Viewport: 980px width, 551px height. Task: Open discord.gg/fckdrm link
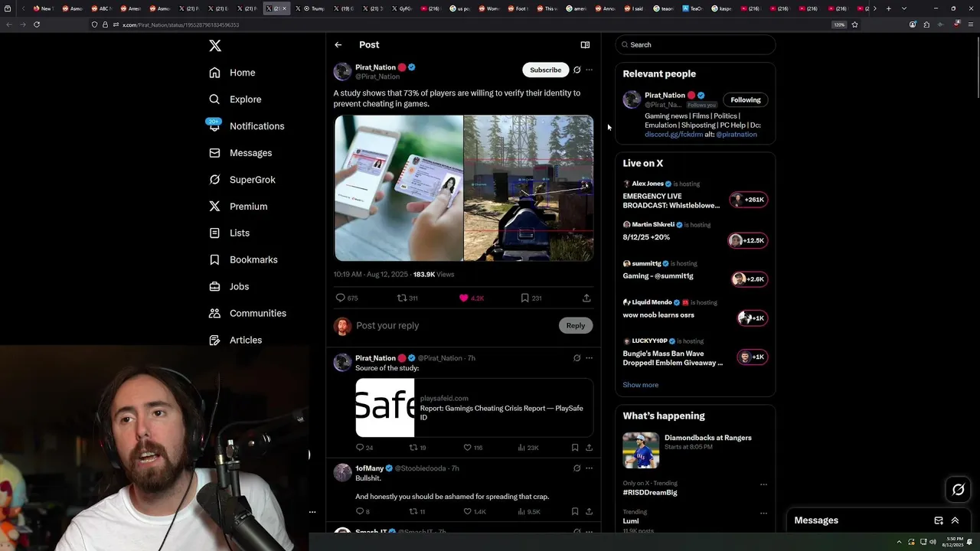pyautogui.click(x=674, y=134)
